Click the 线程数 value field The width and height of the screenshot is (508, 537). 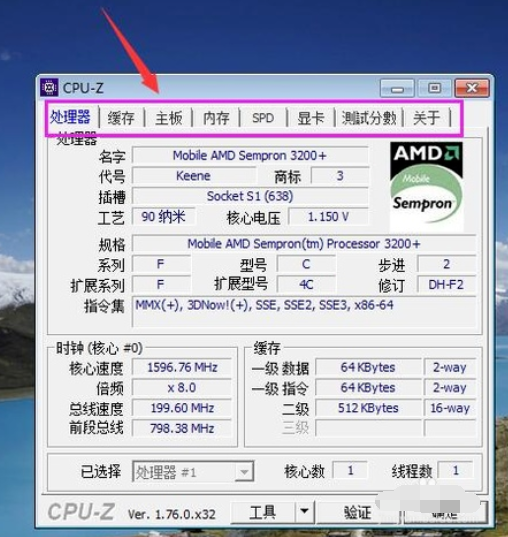[x=456, y=470]
